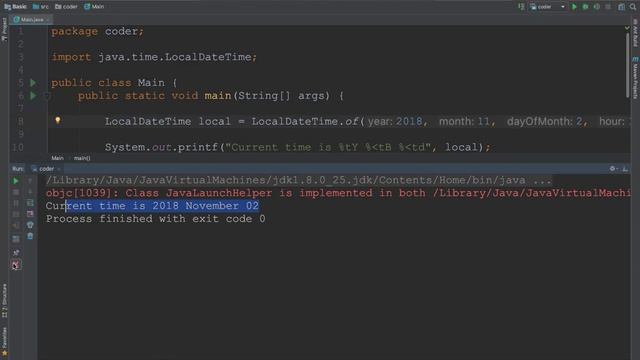Click the java executable path console line
640x360 pixels.
pyautogui.click(x=299, y=180)
